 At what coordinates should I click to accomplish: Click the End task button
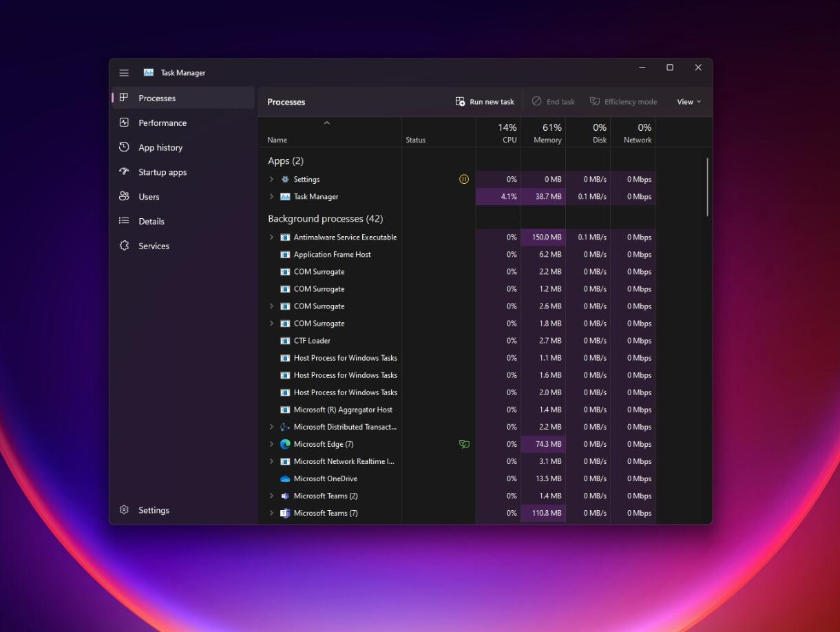point(553,101)
